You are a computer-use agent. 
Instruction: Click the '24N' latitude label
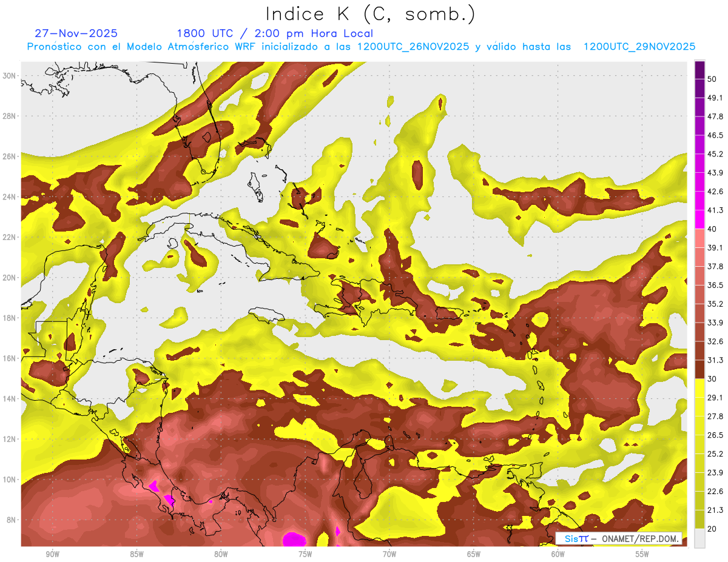9,196
